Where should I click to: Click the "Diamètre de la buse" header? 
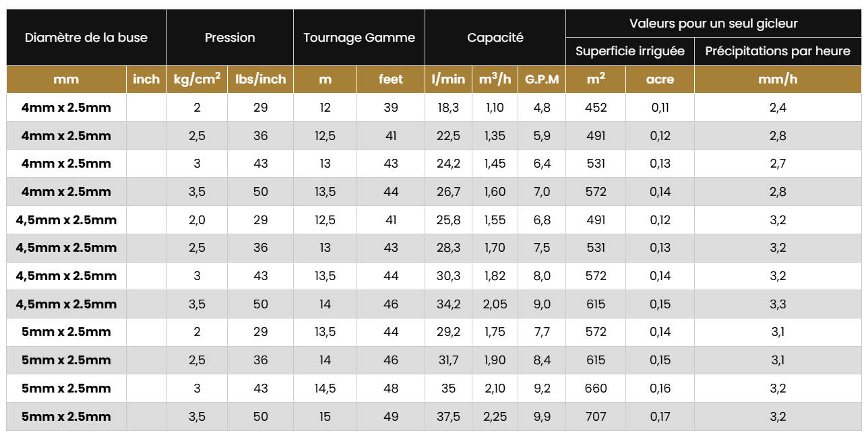[x=86, y=38]
